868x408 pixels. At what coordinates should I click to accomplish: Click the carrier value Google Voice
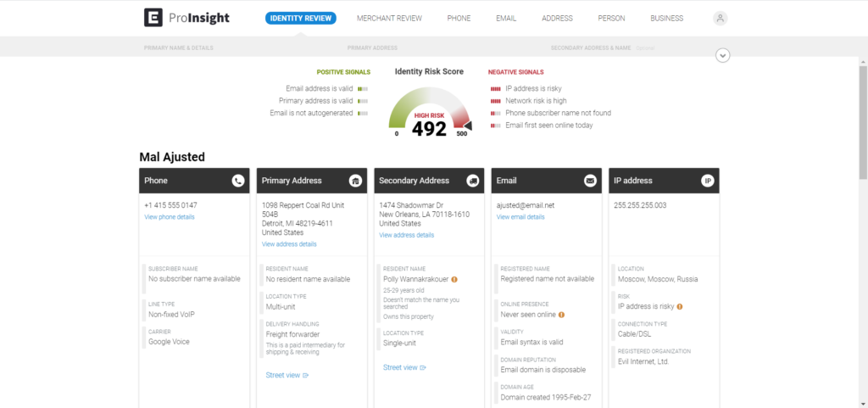169,342
